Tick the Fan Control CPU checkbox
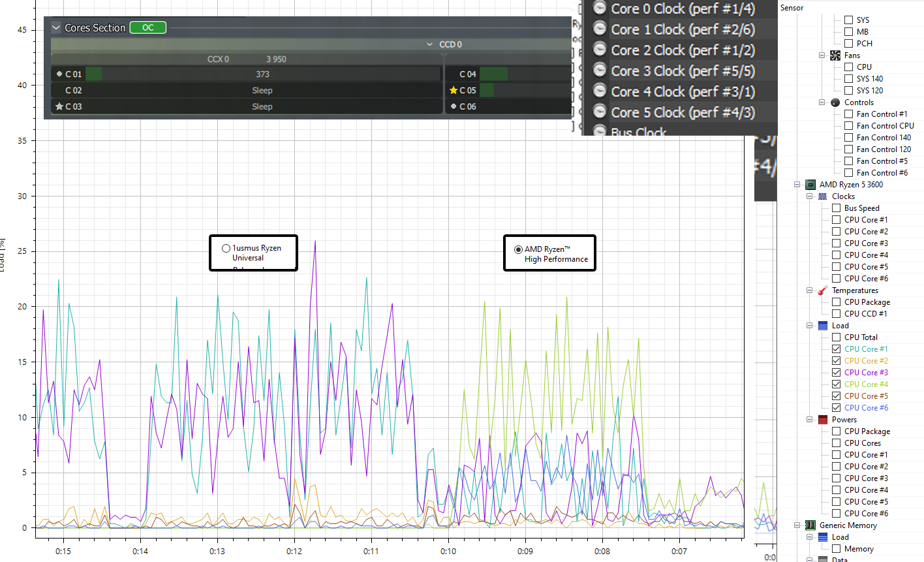The height and width of the screenshot is (562, 924). pos(849,126)
